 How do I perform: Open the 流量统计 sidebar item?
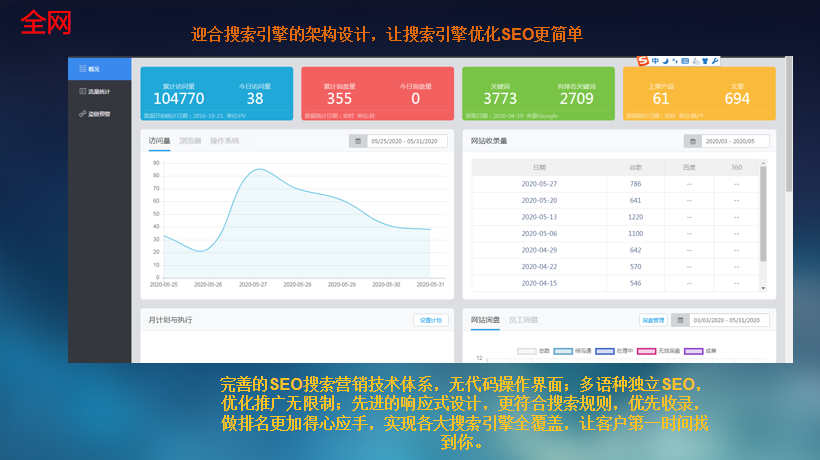click(99, 91)
